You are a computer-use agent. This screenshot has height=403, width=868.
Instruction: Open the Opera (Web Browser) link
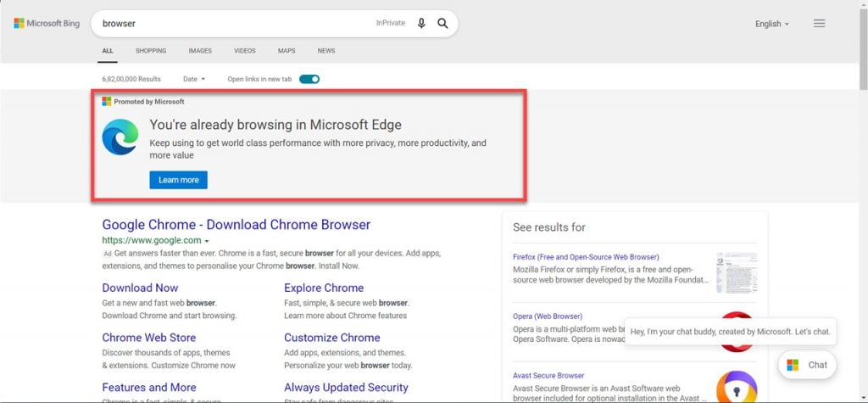pos(548,316)
